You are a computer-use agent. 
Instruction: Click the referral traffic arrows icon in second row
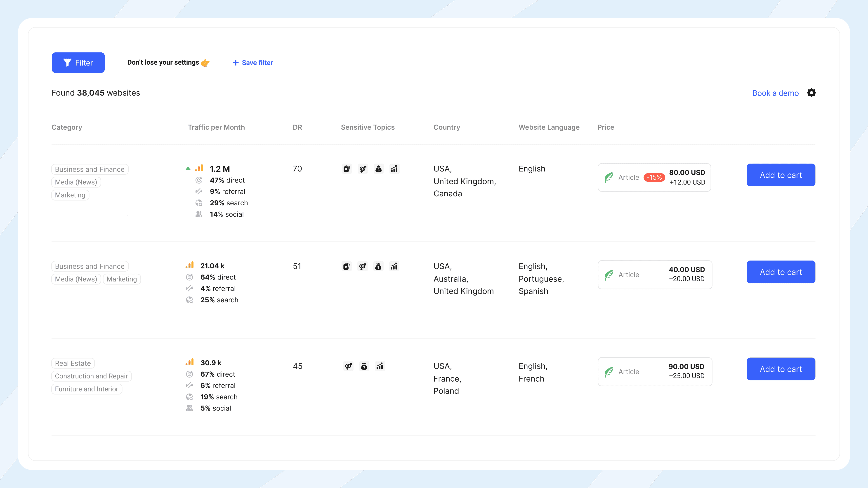pos(189,288)
